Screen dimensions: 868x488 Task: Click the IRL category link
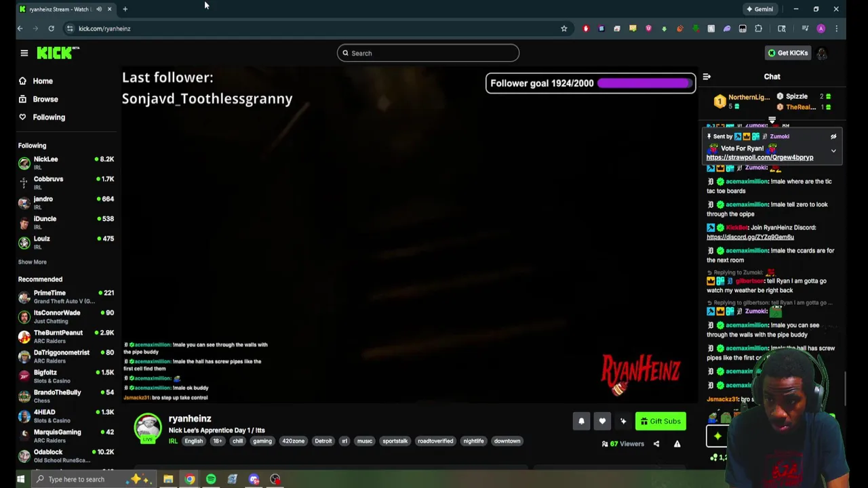(173, 441)
